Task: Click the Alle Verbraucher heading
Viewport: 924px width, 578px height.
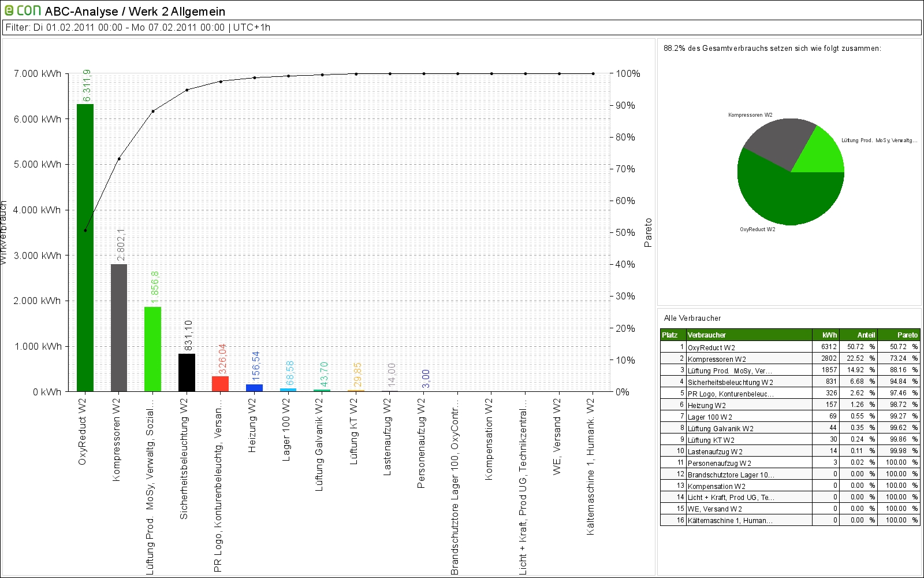Action: click(692, 318)
